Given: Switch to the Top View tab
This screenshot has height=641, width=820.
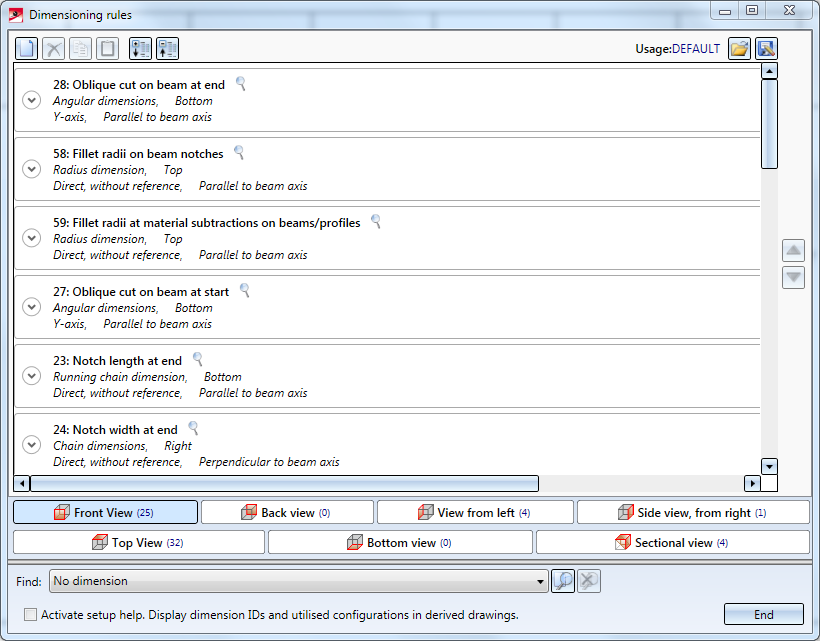Looking at the screenshot, I should (x=139, y=543).
